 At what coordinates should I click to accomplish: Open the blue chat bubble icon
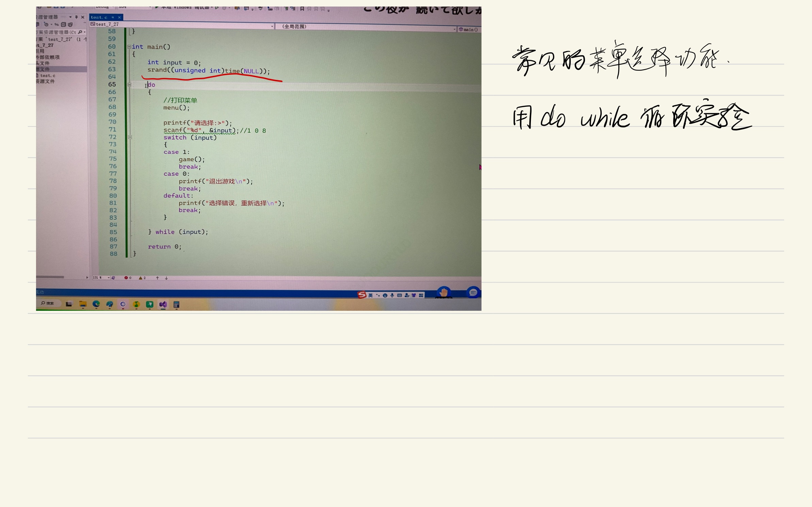pyautogui.click(x=473, y=292)
